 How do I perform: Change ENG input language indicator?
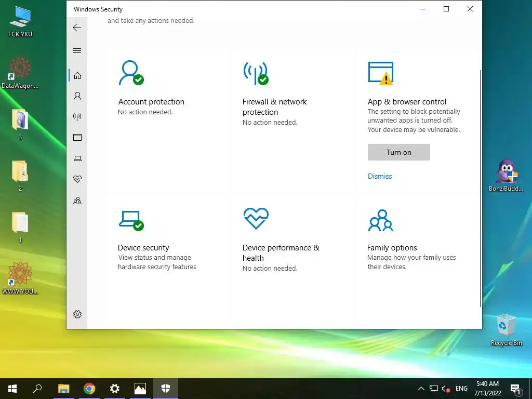click(x=461, y=389)
